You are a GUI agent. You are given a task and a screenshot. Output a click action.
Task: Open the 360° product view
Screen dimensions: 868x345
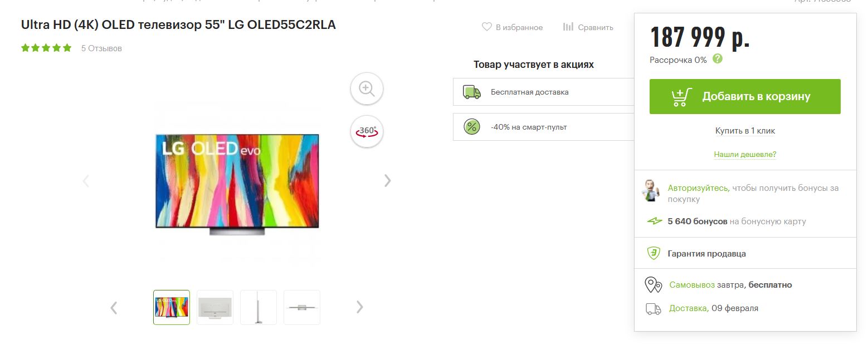tap(367, 131)
